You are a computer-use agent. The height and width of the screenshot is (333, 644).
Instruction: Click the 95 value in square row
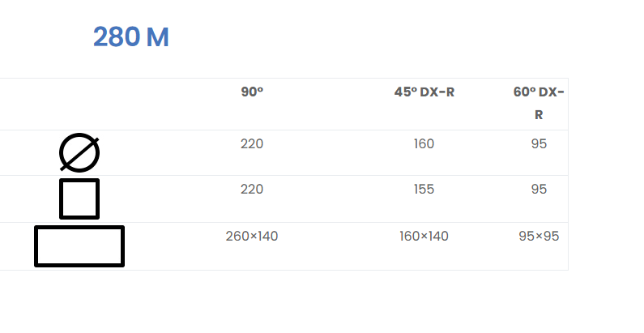[539, 190]
